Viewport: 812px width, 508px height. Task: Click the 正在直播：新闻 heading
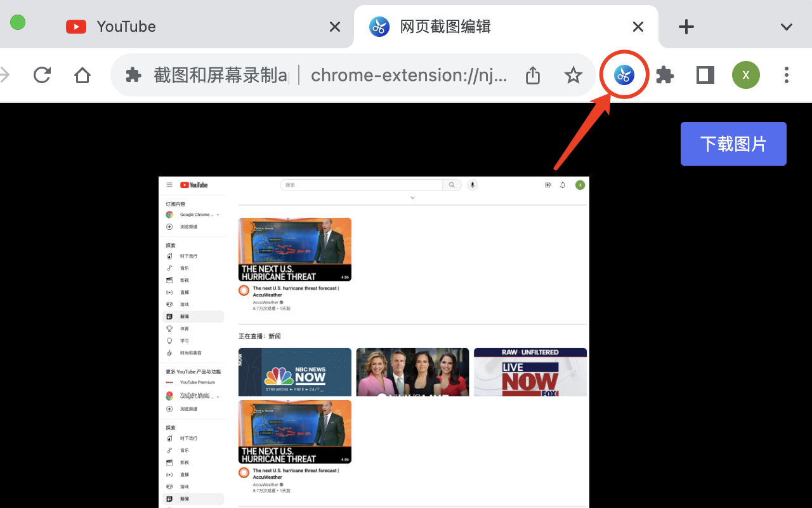259,336
